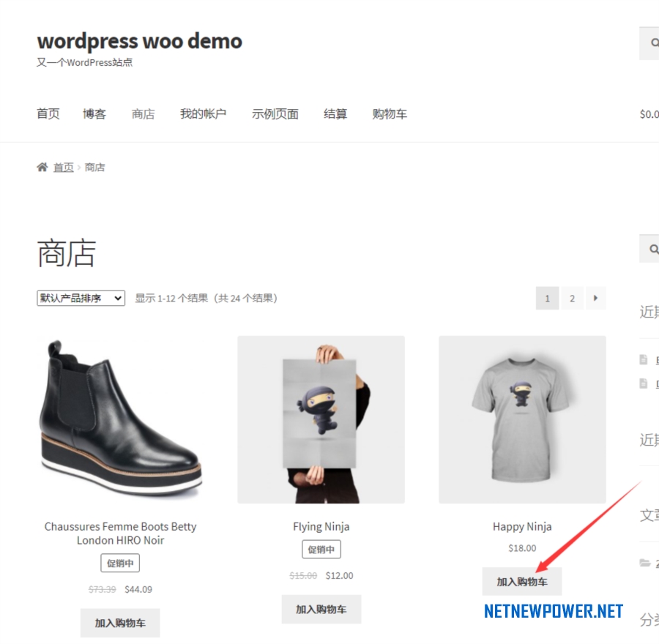Screen dimensions: 659x644
Task: Open the Happy Ninja t-shirt image
Action: coord(522,419)
